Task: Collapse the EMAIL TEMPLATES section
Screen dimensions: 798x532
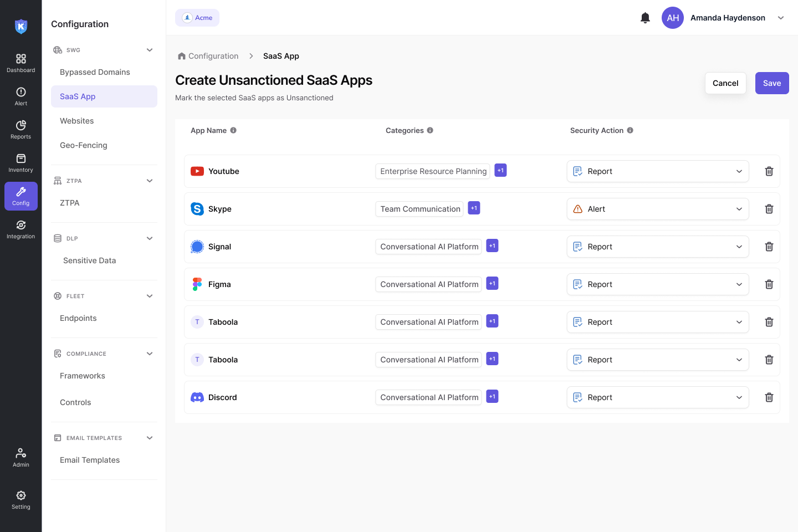Action: click(150, 438)
